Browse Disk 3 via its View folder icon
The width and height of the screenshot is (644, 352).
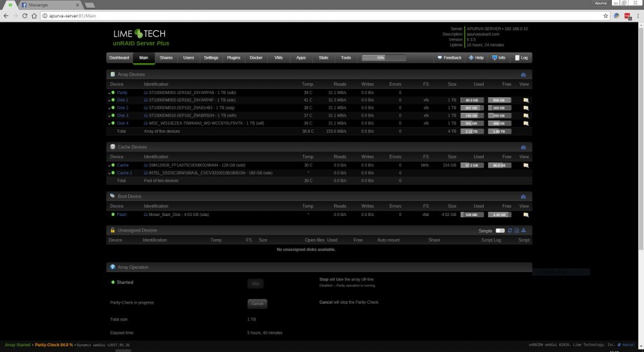click(x=526, y=115)
